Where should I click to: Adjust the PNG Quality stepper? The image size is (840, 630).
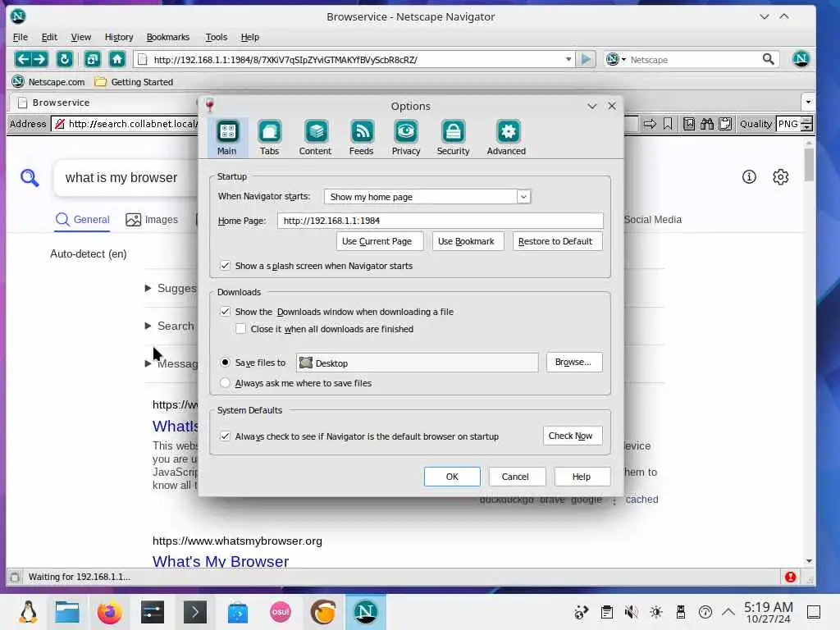[807, 124]
